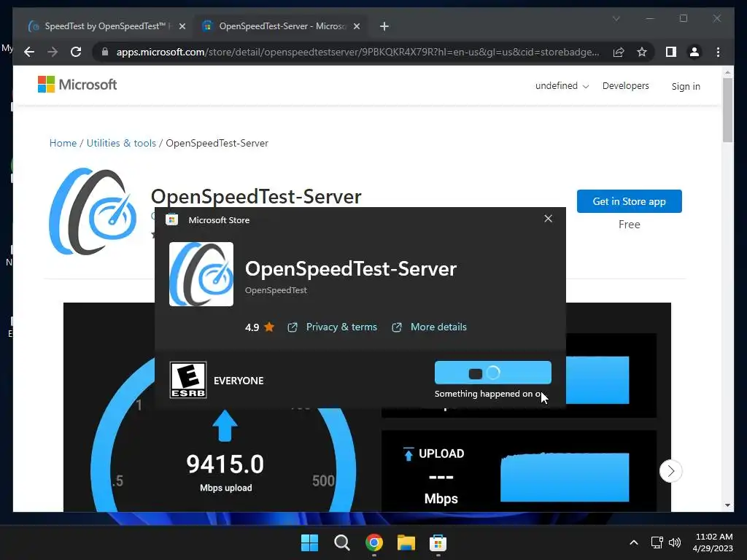Open Chrome profile avatar menu
Screen dimensions: 747x560
(x=694, y=52)
